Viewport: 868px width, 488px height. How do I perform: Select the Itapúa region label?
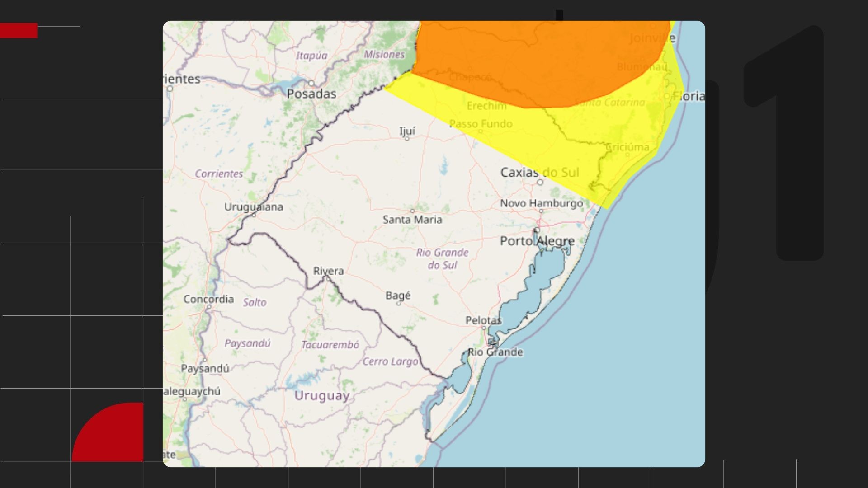(311, 56)
